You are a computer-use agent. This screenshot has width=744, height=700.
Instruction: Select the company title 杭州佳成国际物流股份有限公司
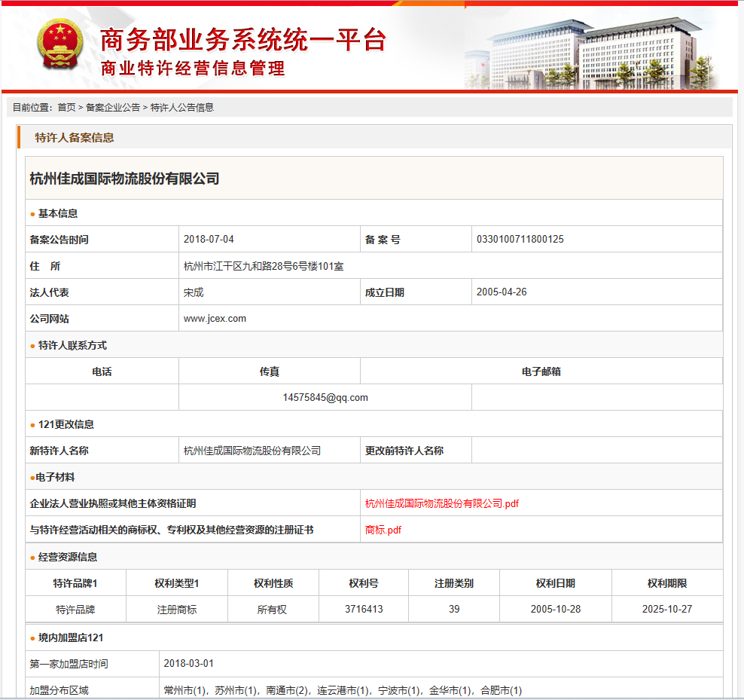point(124,179)
